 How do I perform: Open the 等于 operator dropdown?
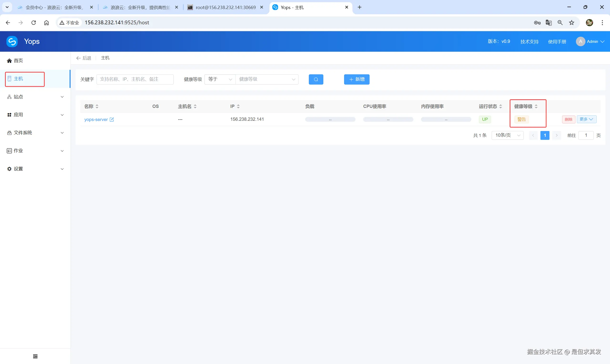(220, 79)
